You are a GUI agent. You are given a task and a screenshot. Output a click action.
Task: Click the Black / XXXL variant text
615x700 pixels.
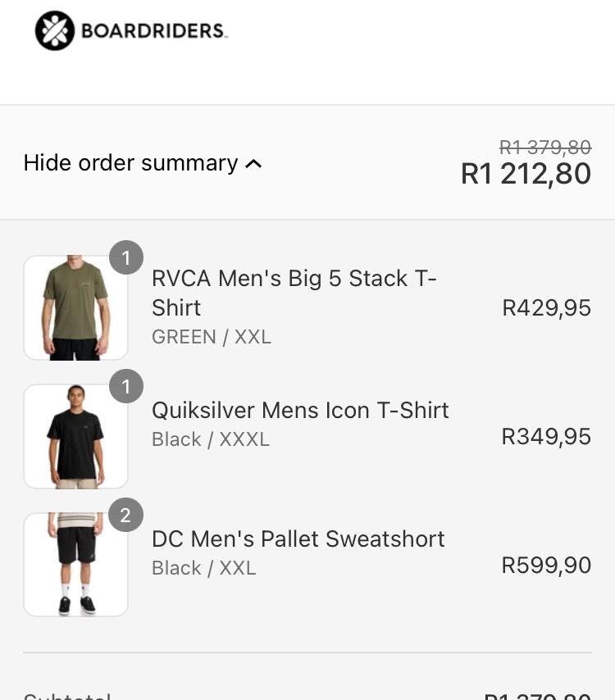click(x=211, y=439)
